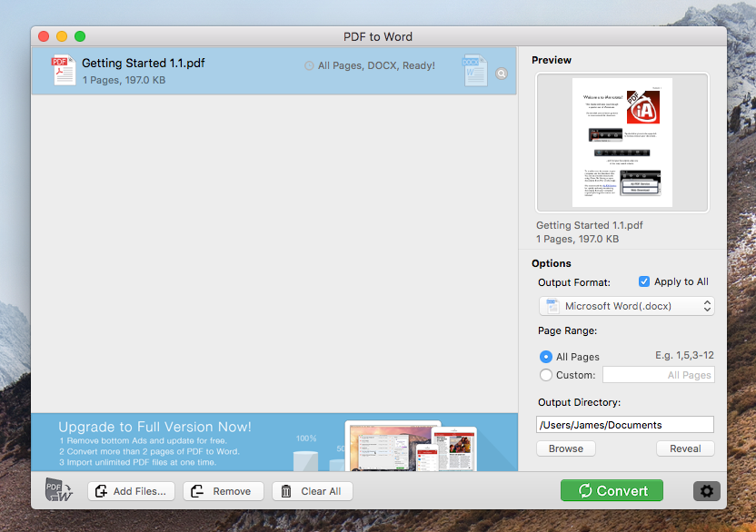Click the PDF page preview thumbnail
The image size is (756, 532).
point(622,143)
